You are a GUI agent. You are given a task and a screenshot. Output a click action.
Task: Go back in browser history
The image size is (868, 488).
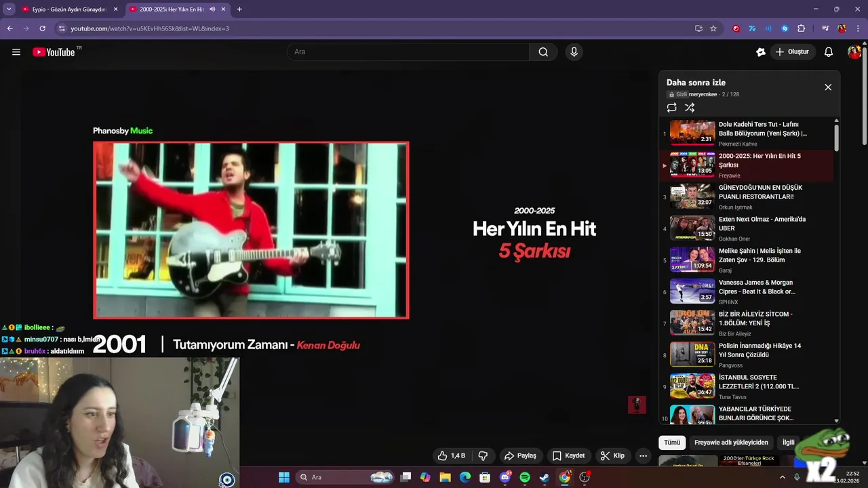9,28
